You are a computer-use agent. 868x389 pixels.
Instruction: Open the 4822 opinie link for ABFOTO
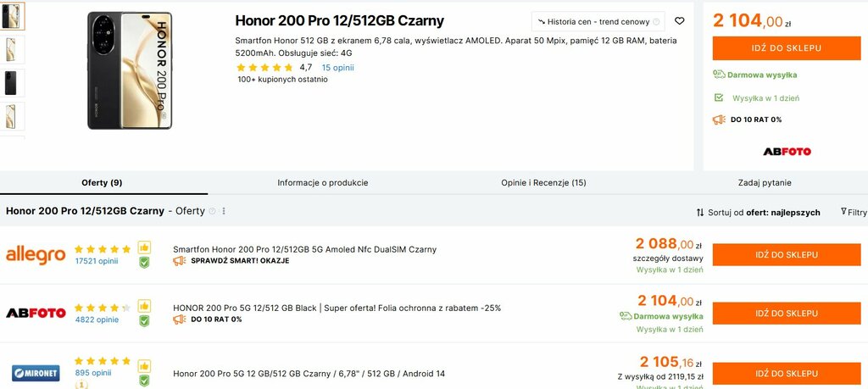pos(97,320)
